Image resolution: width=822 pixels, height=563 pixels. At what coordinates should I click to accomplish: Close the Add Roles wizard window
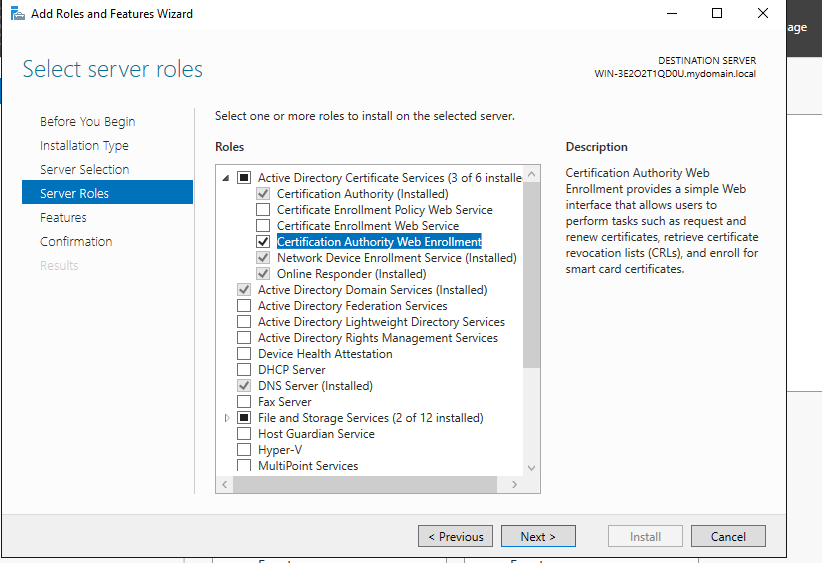763,13
